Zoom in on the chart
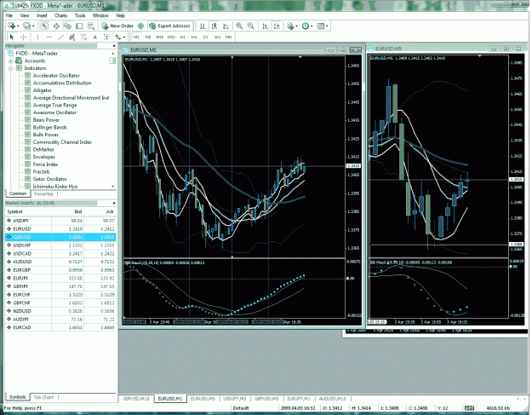532x415 pixels. point(239,26)
